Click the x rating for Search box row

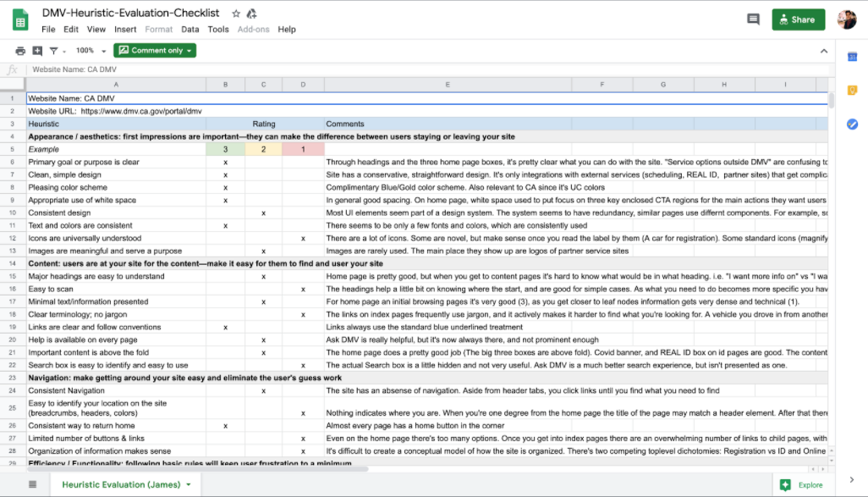pos(303,365)
